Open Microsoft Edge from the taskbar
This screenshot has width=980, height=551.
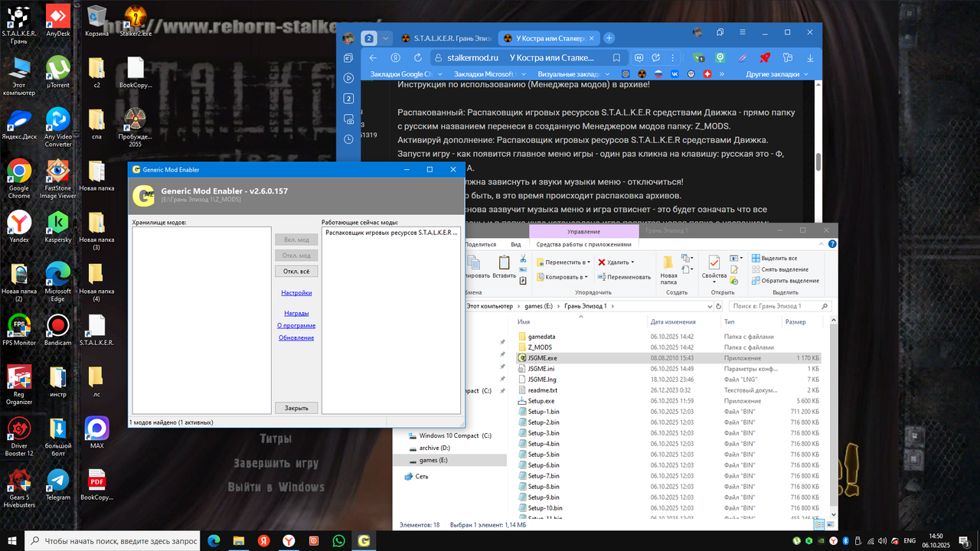[x=214, y=540]
